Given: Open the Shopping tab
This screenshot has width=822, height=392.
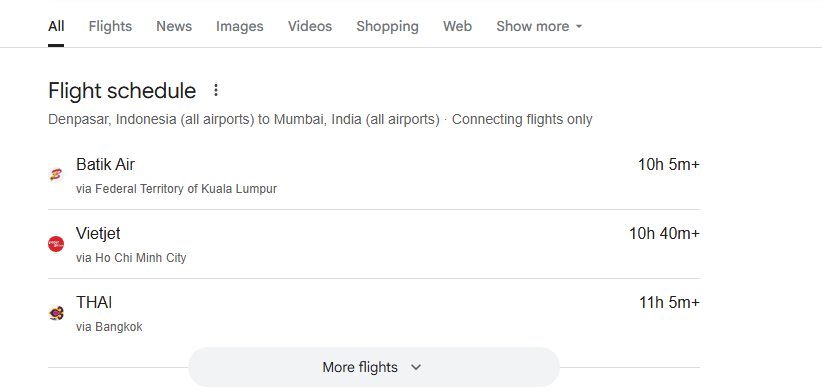Looking at the screenshot, I should 387,26.
